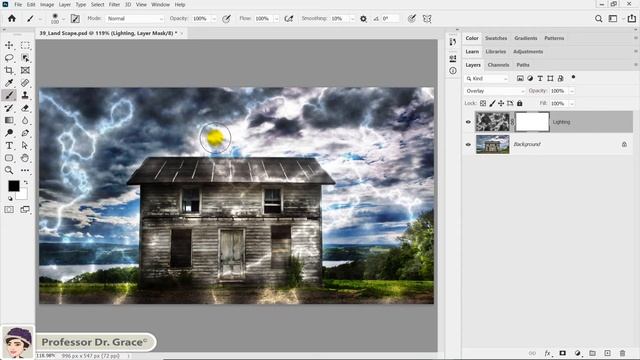Image resolution: width=640 pixels, height=360 pixels.
Task: Open the layer Fill dropdown
Action: pos(572,104)
